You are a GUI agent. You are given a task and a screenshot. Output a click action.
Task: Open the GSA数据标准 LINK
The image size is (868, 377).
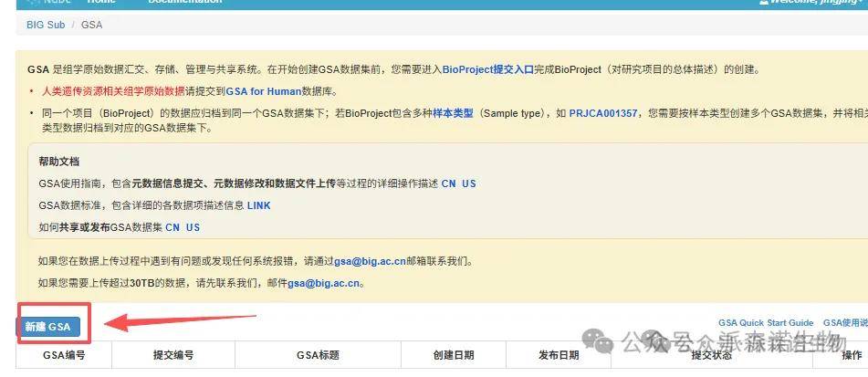coord(258,205)
